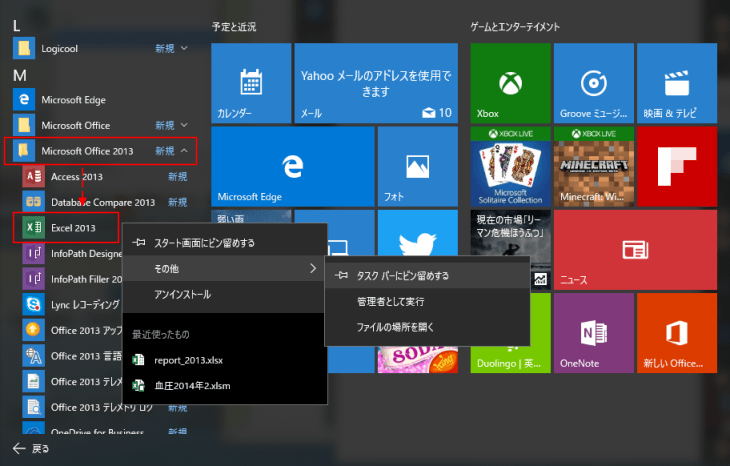Open the Minecraft tile

click(594, 166)
